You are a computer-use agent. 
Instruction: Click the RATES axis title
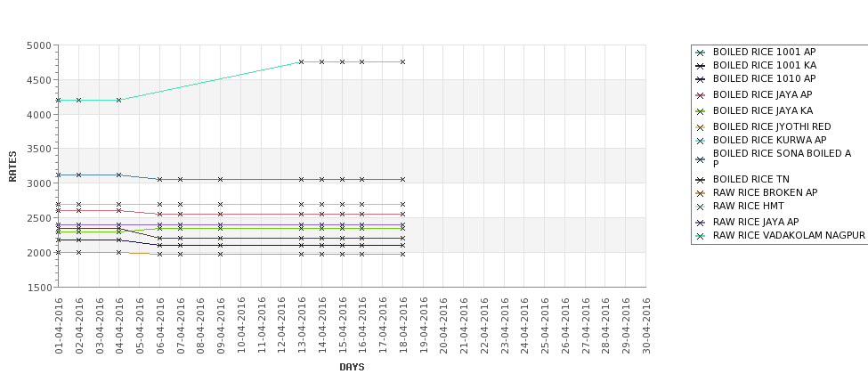[12, 167]
